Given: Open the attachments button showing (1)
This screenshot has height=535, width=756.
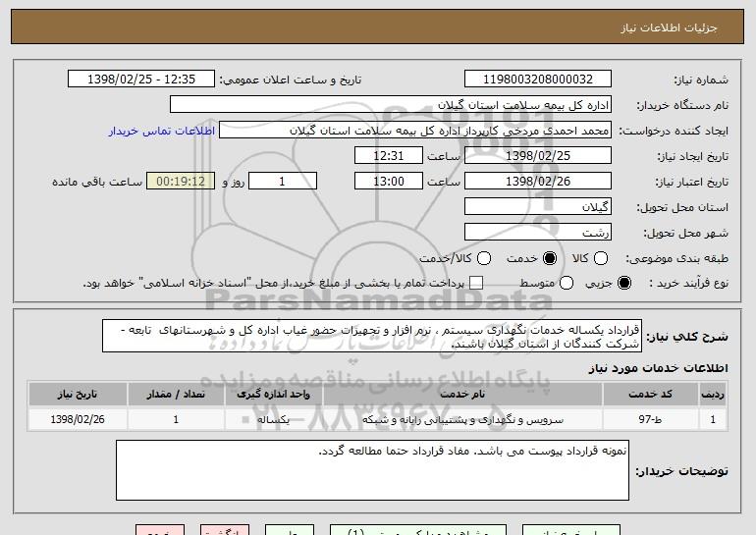Looking at the screenshot, I should point(418,530).
